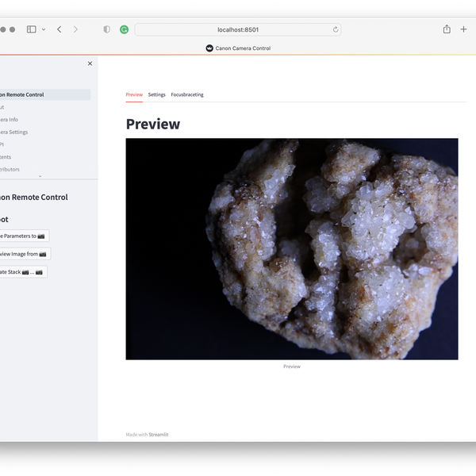The image size is (476, 476).
Task: Go back with the browser back arrow
Action: pos(59,29)
